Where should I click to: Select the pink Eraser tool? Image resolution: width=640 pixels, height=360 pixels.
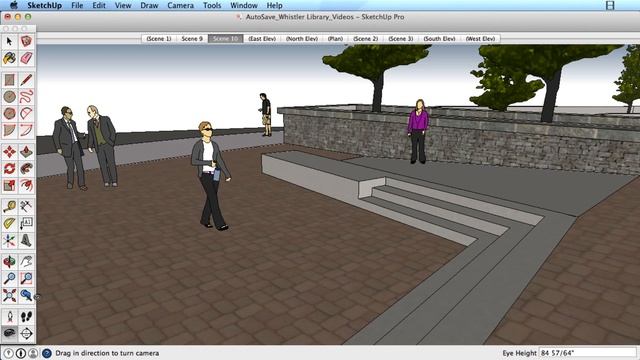26,58
